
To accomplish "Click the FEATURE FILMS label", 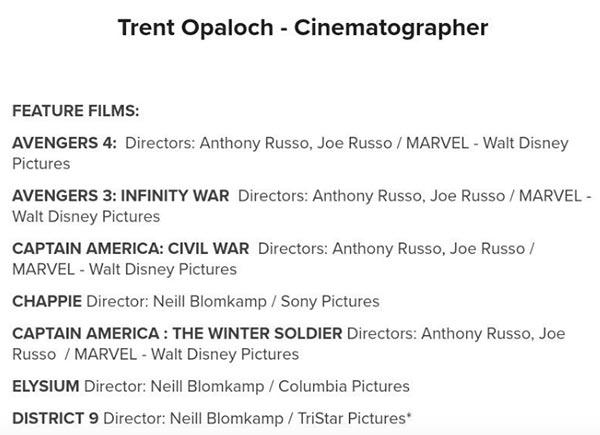I will point(76,111).
